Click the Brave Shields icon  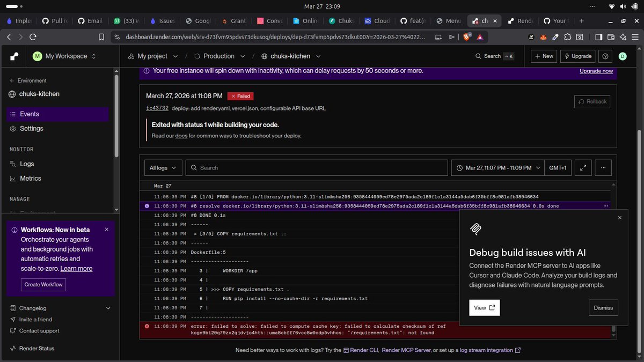point(466,37)
